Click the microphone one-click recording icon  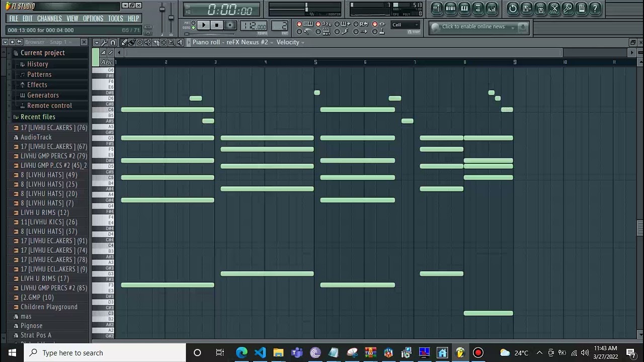click(x=568, y=8)
